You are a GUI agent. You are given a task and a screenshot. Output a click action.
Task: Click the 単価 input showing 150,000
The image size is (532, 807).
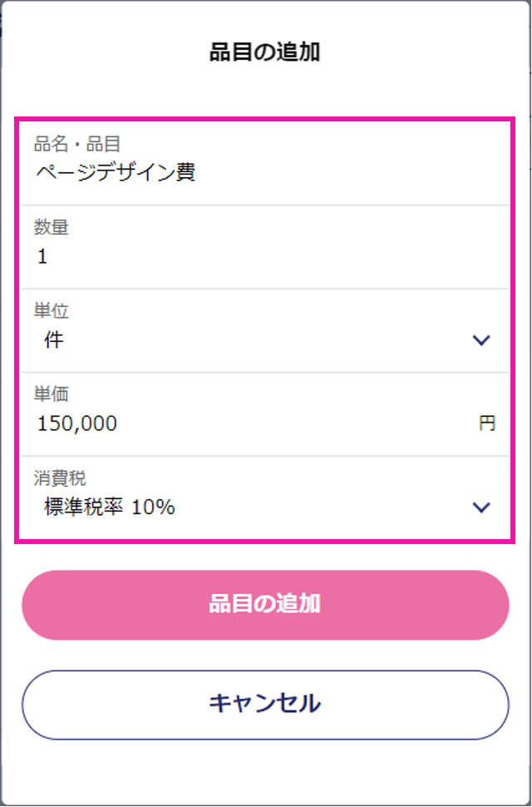(x=265, y=414)
